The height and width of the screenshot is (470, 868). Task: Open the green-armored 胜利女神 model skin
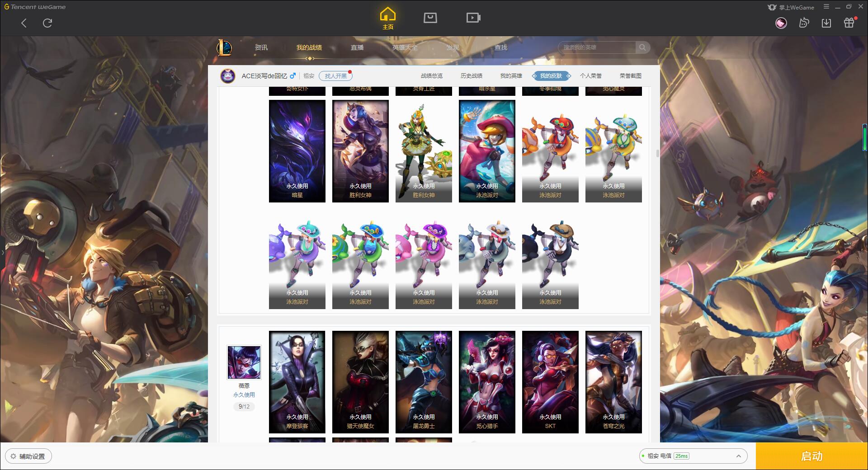(x=424, y=151)
